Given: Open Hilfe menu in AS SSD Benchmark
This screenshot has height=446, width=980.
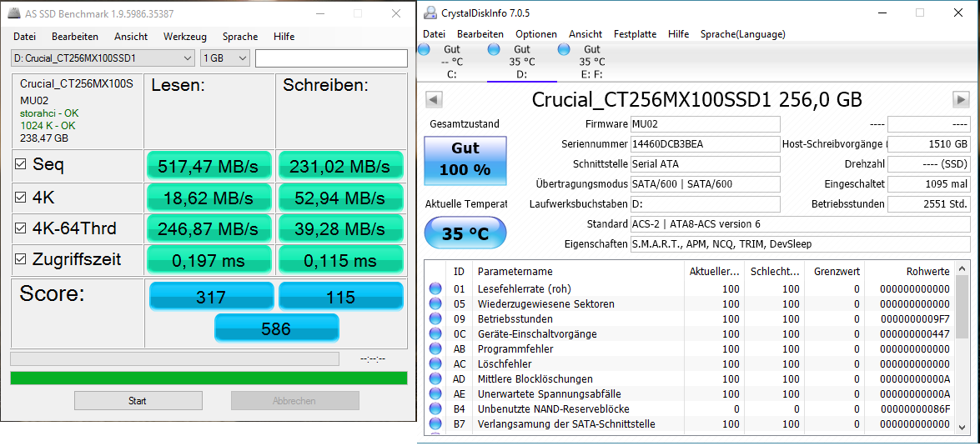Looking at the screenshot, I should tap(284, 36).
